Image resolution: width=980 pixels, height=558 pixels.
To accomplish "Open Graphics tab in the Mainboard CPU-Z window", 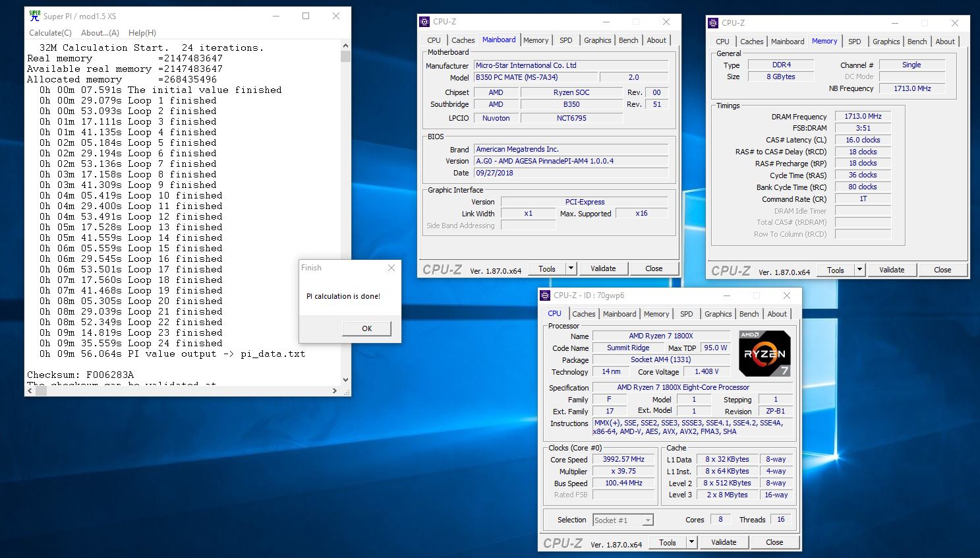I will pyautogui.click(x=598, y=40).
